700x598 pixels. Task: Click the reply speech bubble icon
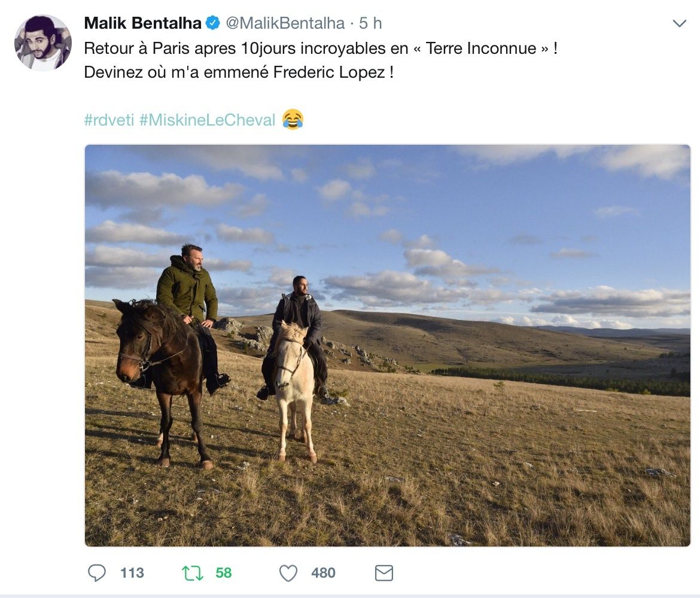click(x=96, y=572)
